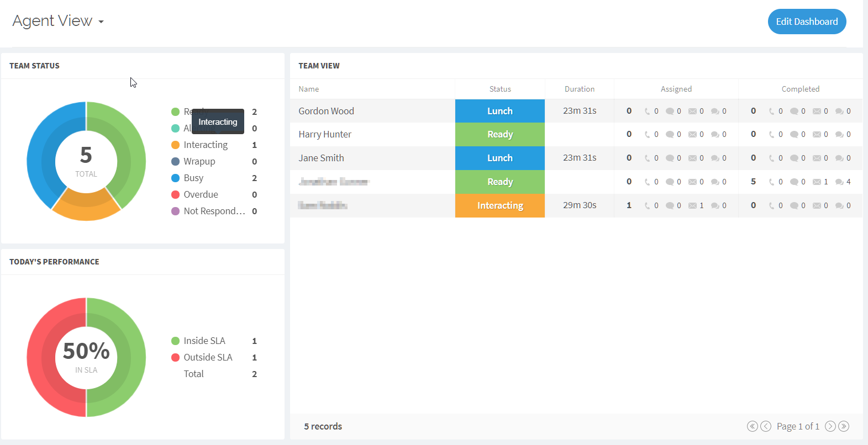Click Jane Smith's completed chat bubble icon
Viewport: 868px width, 445px height.
(x=794, y=158)
